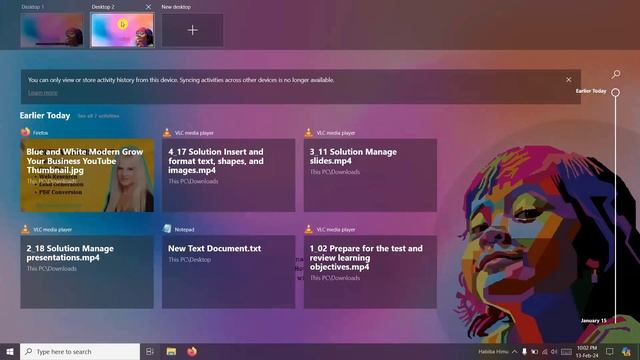Open 4_17 Solution Insert and format text activity

[229, 175]
